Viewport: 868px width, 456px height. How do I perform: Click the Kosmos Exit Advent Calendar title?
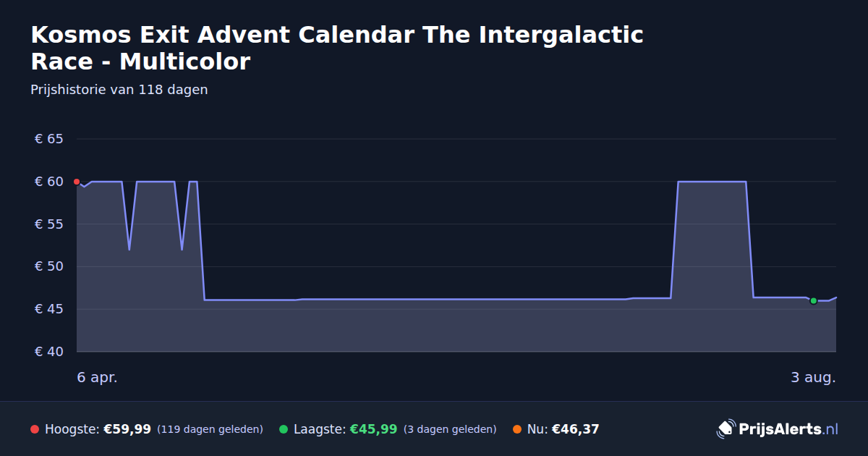[x=337, y=48]
